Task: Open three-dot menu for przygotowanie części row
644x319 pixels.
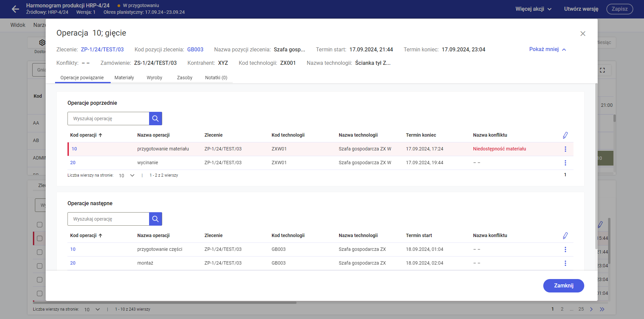Action: pyautogui.click(x=565, y=249)
